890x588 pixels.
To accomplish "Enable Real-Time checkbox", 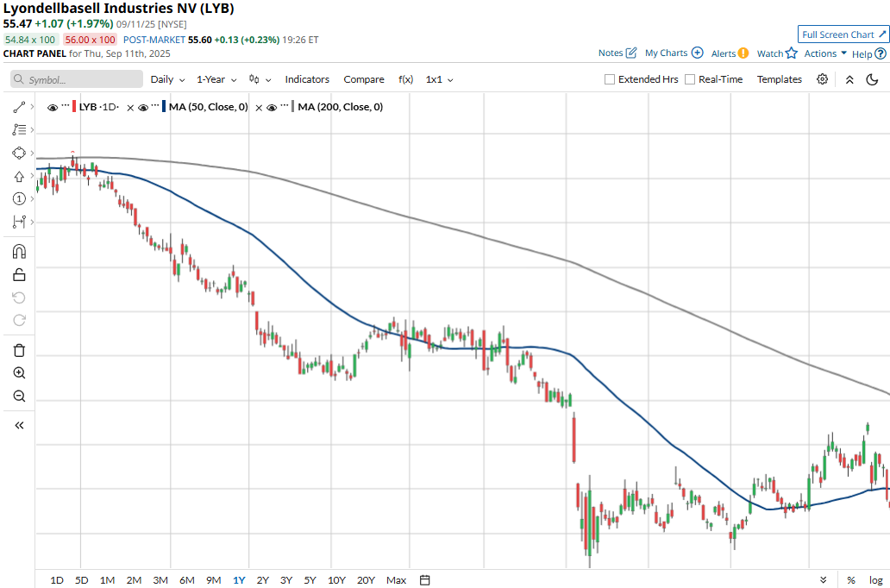I will pos(690,79).
